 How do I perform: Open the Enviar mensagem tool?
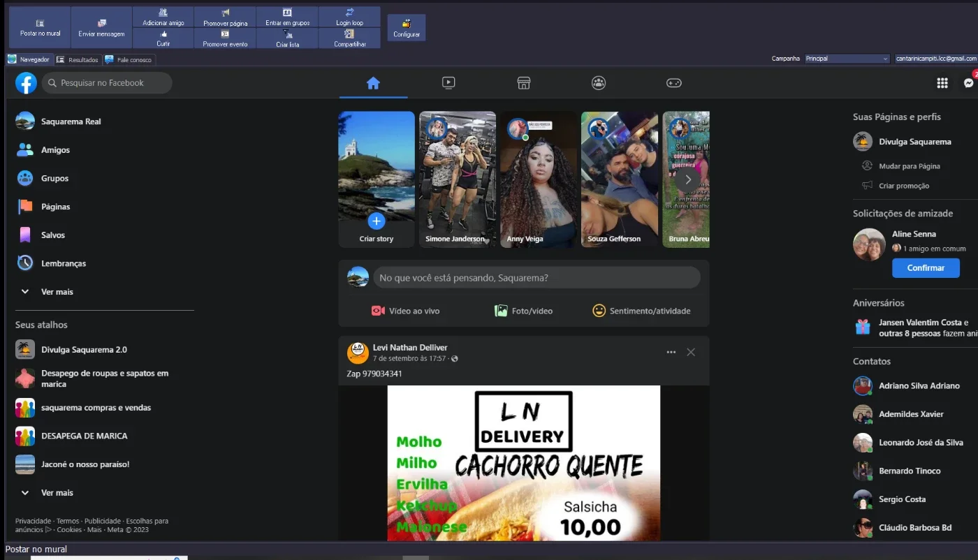click(x=101, y=28)
